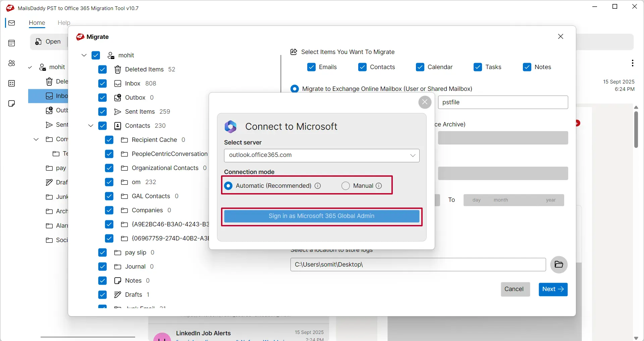Uncheck the Emails checkbox
The height and width of the screenshot is (341, 644).
[x=311, y=67]
